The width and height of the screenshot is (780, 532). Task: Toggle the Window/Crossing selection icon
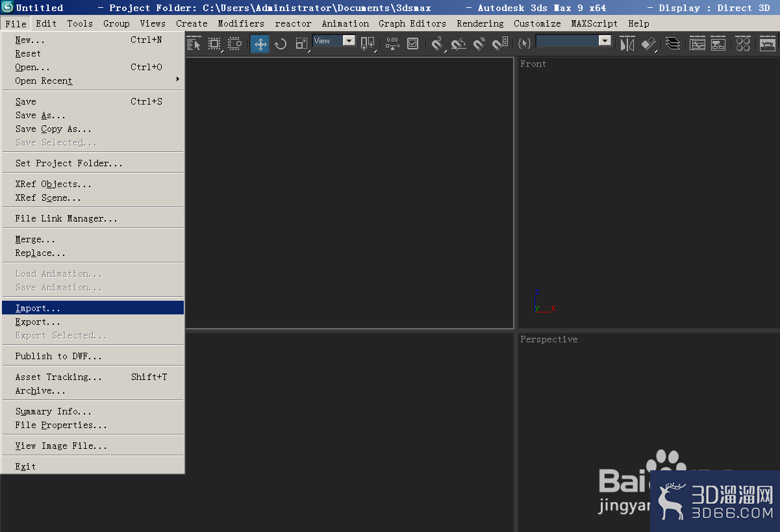tap(234, 44)
